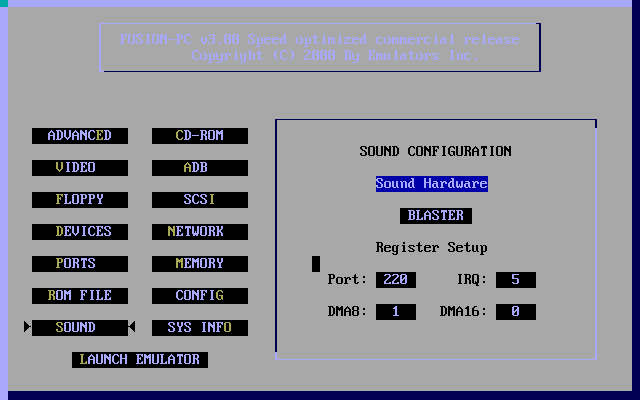Choose the NETWORK configuration option
The height and width of the screenshot is (400, 640).
point(200,232)
